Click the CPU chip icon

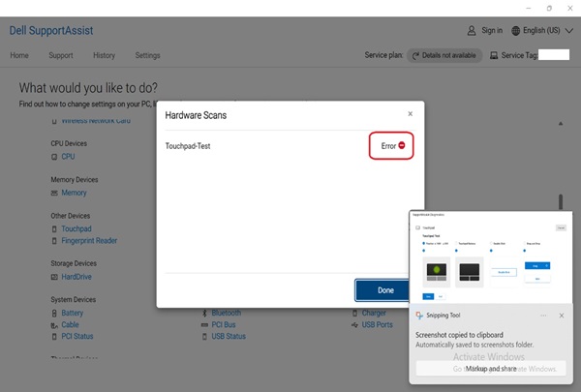tap(54, 157)
